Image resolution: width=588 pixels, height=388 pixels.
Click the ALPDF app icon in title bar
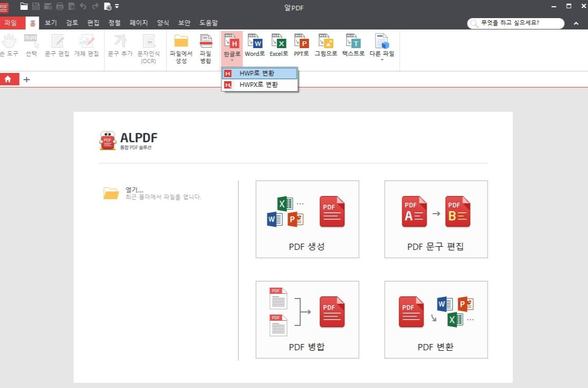point(4,7)
